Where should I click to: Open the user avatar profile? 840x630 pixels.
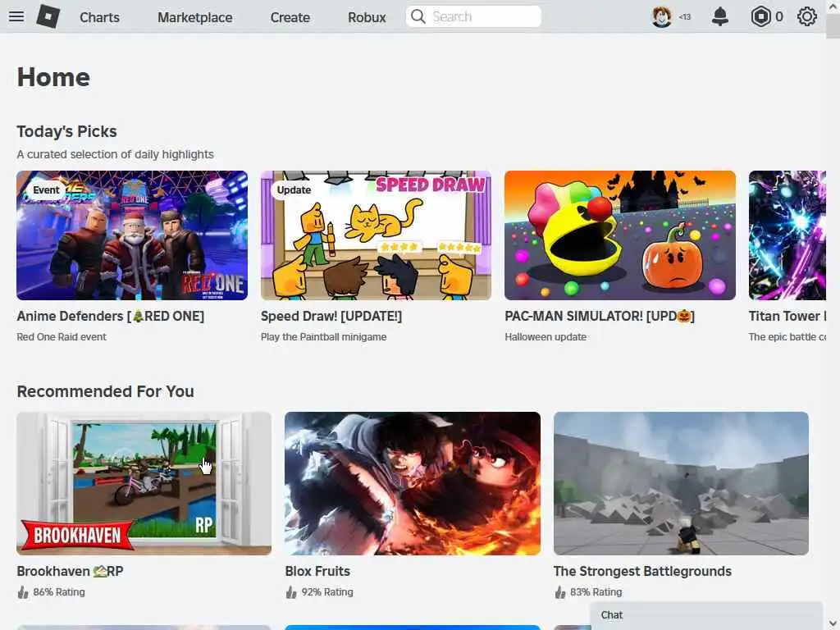662,16
